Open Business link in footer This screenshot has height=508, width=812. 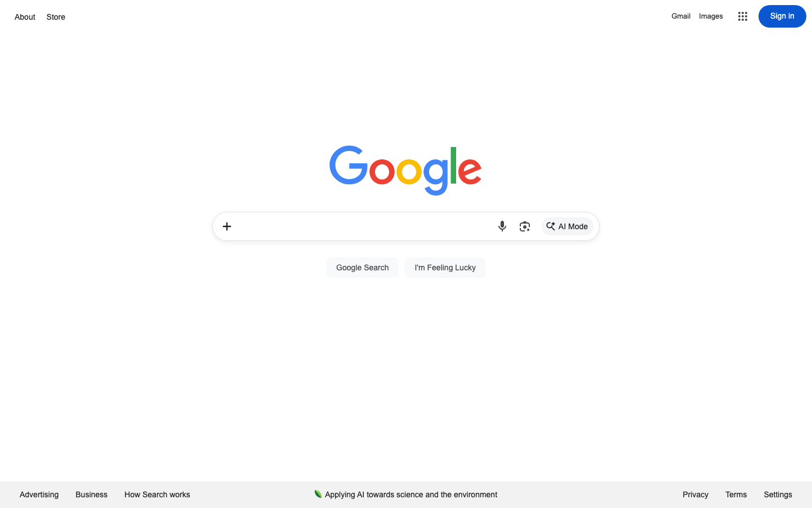coord(91,494)
